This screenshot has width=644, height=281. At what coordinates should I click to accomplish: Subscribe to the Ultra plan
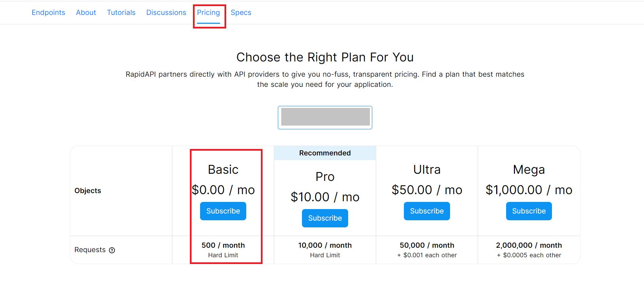tap(427, 211)
